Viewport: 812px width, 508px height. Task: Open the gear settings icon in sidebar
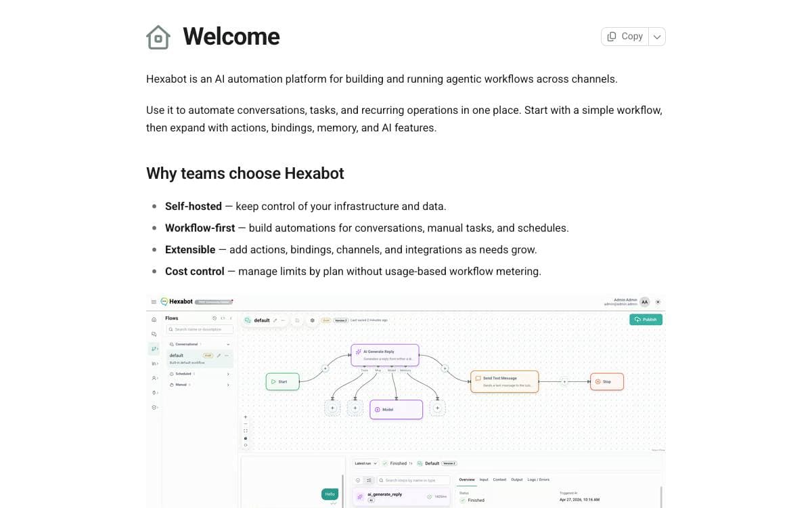coord(154,407)
